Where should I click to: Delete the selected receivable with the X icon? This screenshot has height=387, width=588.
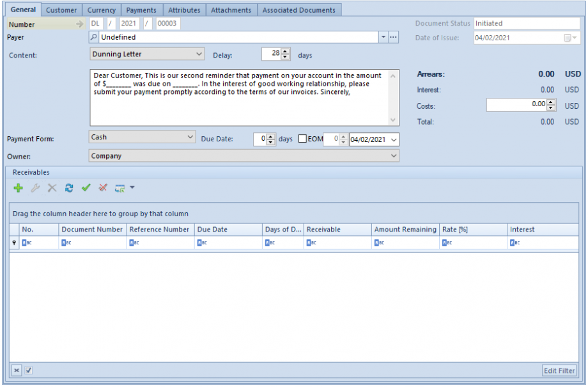click(x=52, y=187)
